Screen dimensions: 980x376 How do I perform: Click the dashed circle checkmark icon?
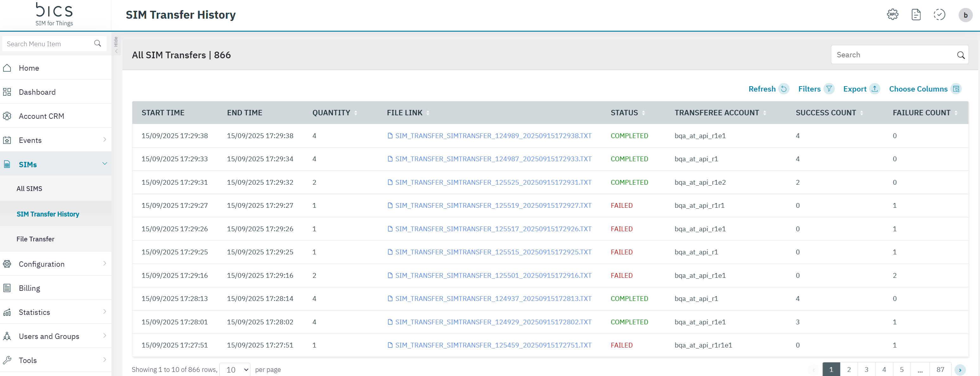(939, 15)
